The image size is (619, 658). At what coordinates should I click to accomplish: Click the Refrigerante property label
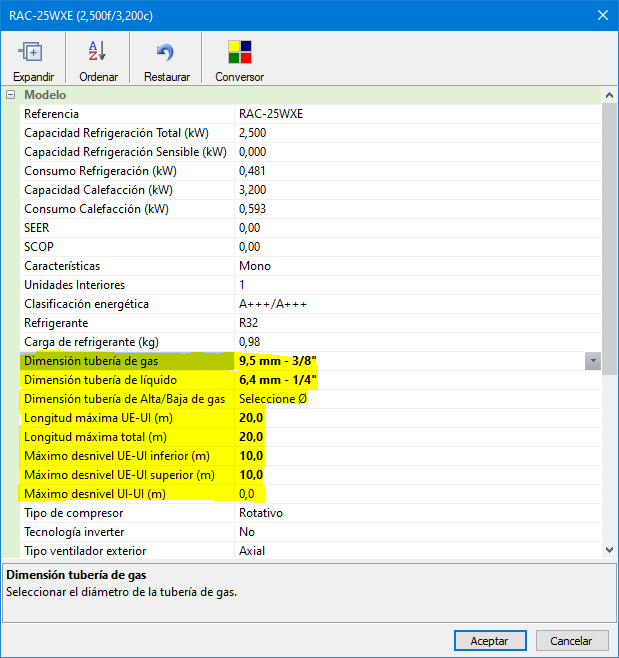tap(56, 323)
